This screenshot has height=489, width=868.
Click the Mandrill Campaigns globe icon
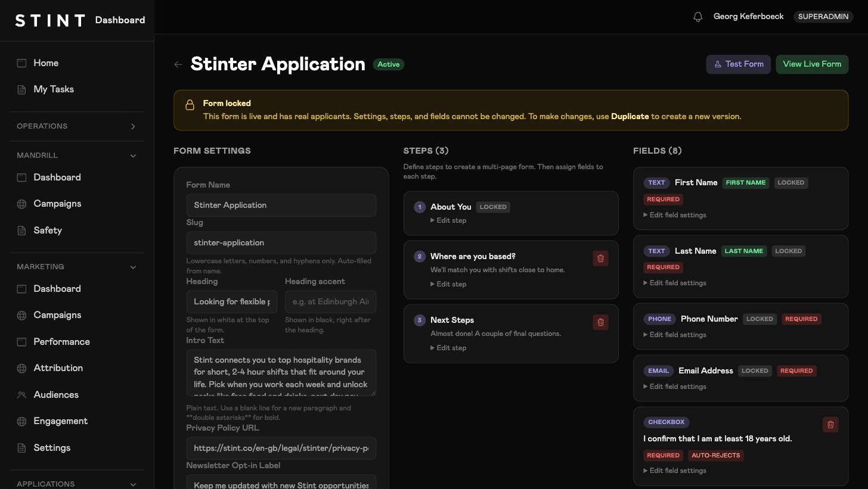click(x=21, y=204)
